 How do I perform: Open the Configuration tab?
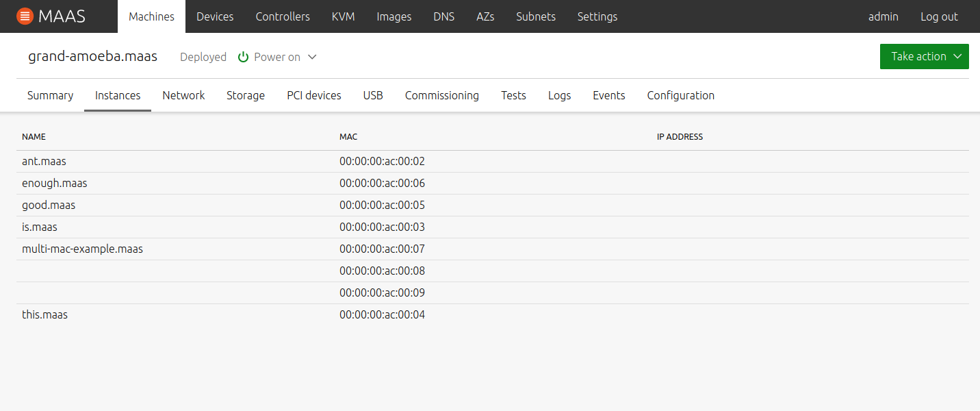click(680, 95)
